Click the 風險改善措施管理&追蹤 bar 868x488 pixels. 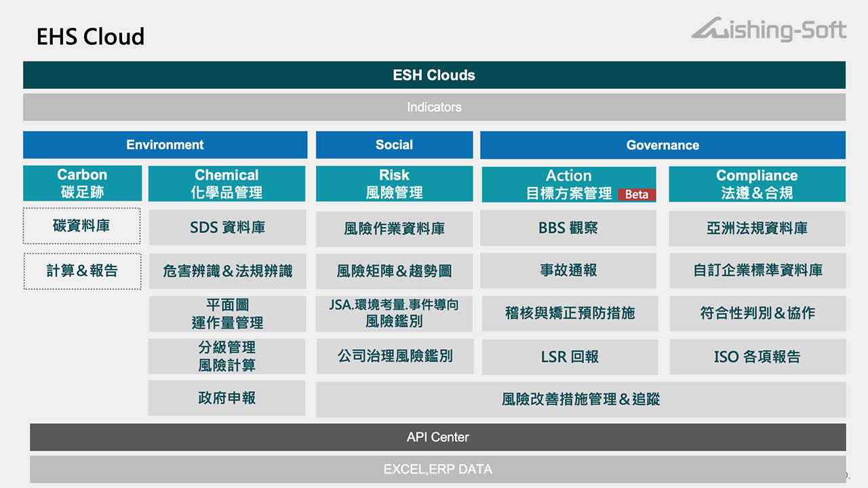pyautogui.click(x=580, y=399)
